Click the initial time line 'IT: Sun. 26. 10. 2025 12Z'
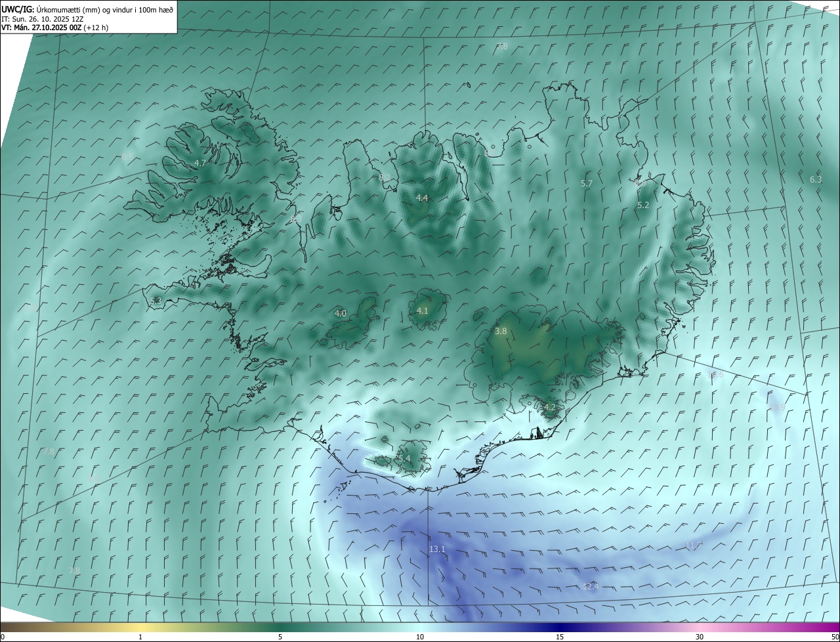This screenshot has height=642, width=840. (x=43, y=18)
